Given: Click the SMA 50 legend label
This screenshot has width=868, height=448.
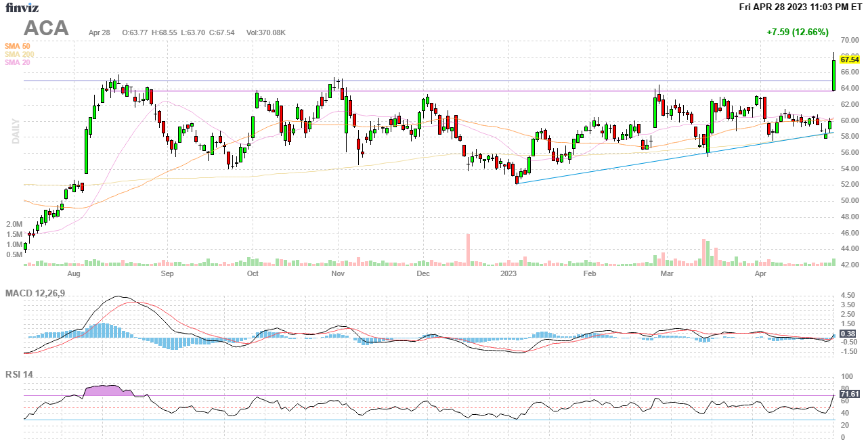Looking at the screenshot, I should tap(17, 46).
